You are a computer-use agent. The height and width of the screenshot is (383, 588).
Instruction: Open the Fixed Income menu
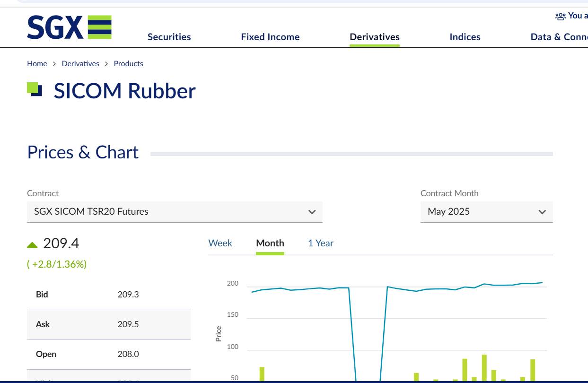coord(270,37)
